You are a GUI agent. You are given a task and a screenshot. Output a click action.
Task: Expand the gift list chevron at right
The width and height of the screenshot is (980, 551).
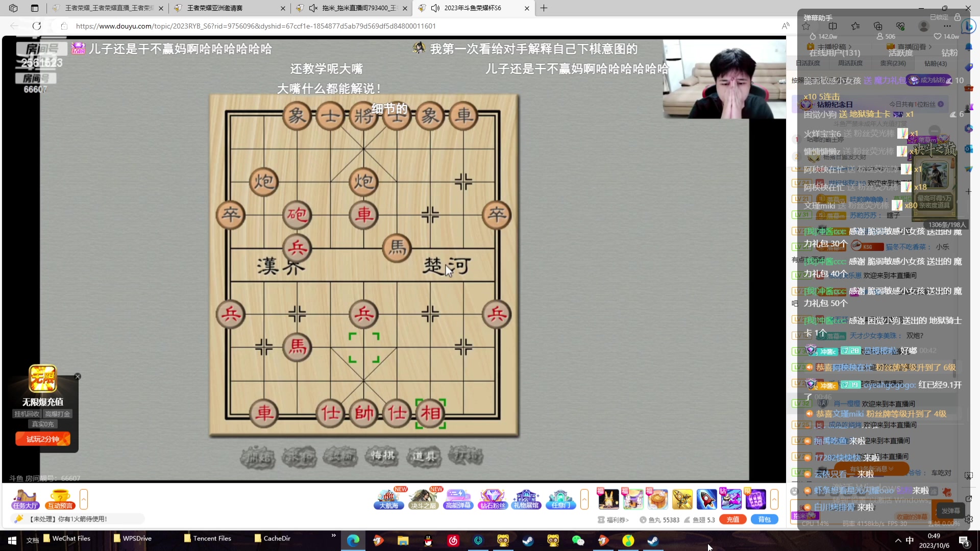[774, 499]
